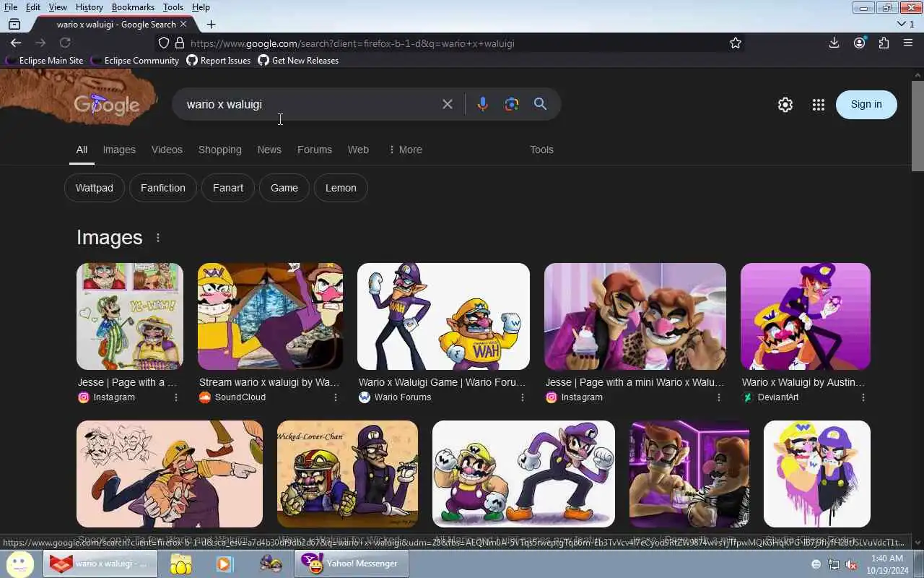
Task: Open the new tab plus button
Action: point(211,25)
